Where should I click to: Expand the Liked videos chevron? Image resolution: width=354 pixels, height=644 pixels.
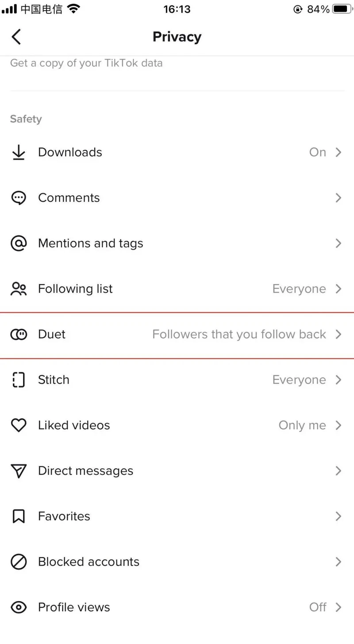339,425
